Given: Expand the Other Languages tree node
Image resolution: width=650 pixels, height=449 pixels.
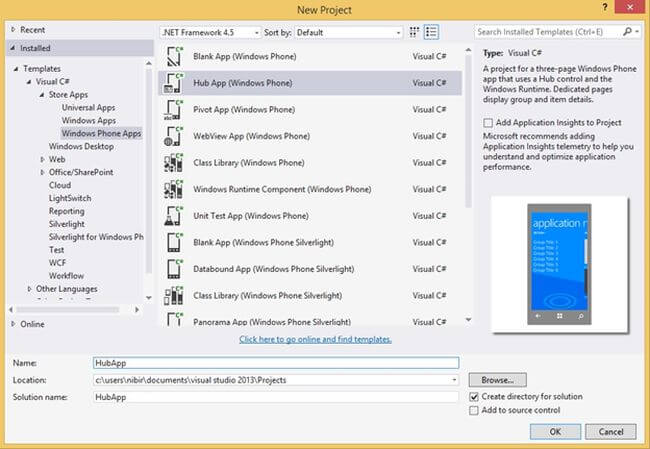Looking at the screenshot, I should click(x=29, y=289).
